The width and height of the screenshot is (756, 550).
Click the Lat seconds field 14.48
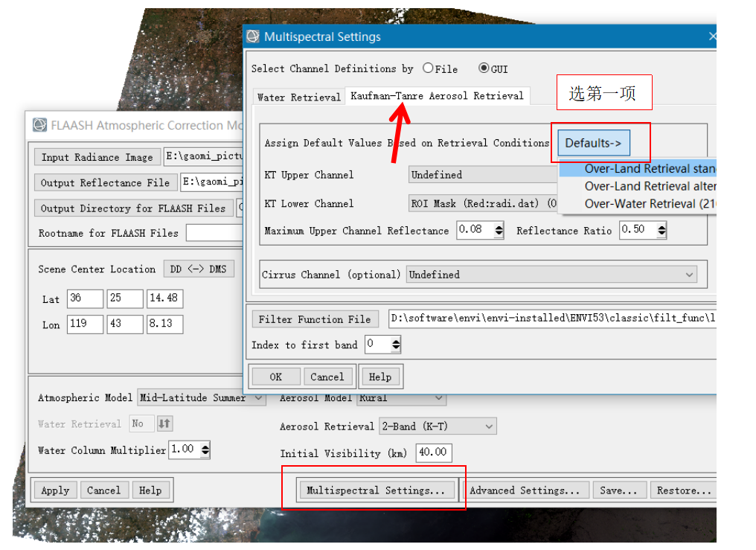[165, 298]
